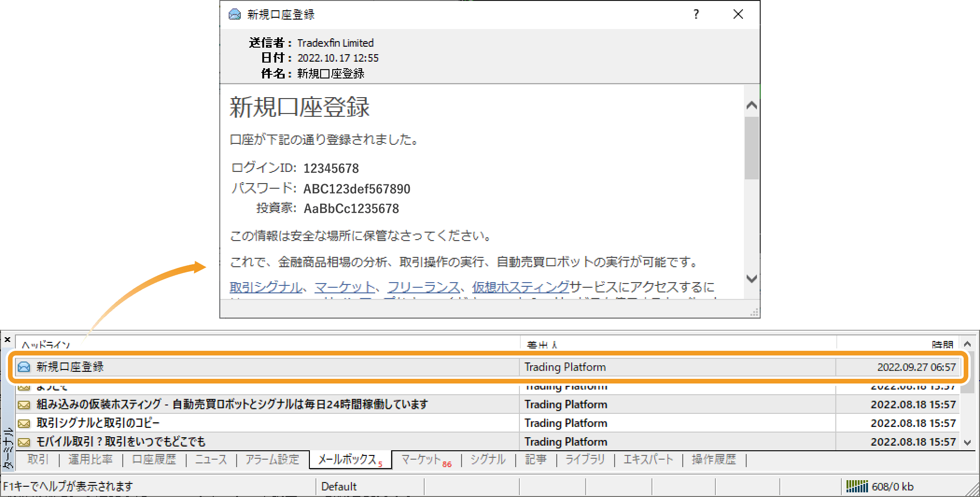Click the dialog resize grip corner
The image size is (980, 497).
click(x=754, y=312)
